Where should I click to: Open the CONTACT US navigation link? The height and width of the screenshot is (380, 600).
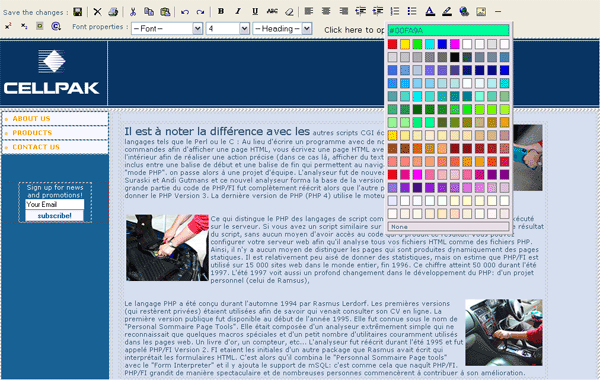[36, 147]
